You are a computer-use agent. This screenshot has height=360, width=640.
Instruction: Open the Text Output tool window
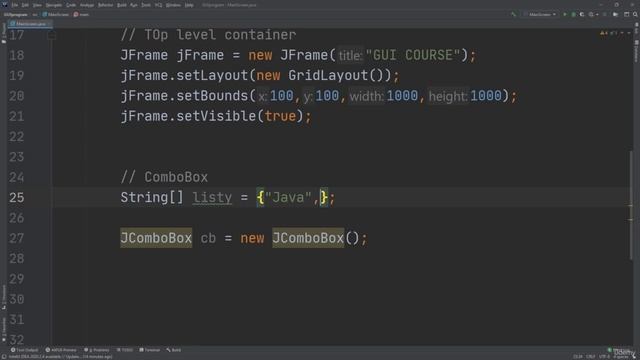[x=24, y=350]
